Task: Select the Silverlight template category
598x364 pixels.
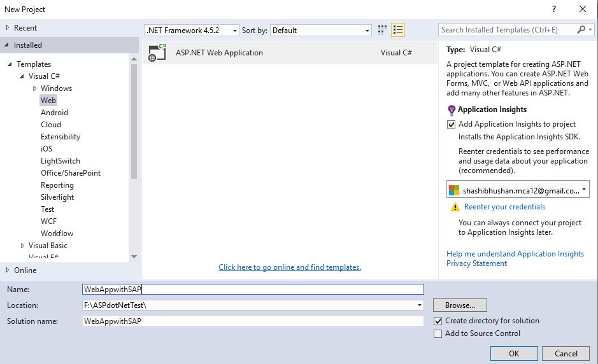Action: pos(57,197)
